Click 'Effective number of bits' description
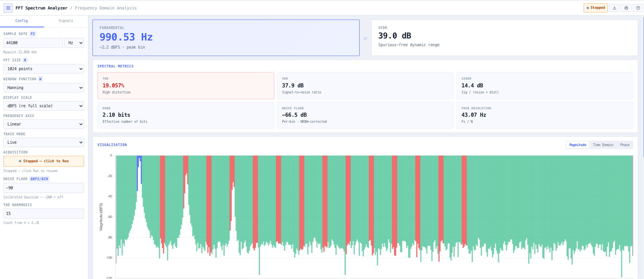Screen dimensions: 644x279 pyautogui.click(x=125, y=122)
